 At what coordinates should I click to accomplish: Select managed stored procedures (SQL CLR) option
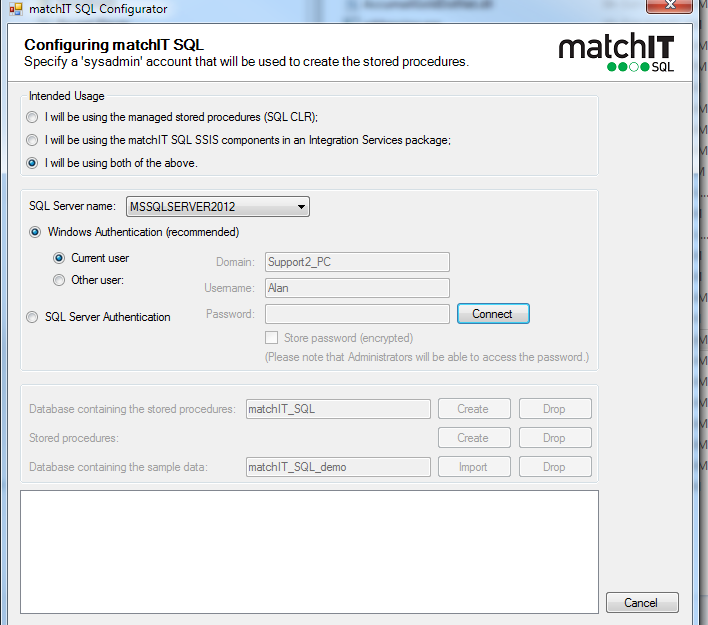click(32, 117)
